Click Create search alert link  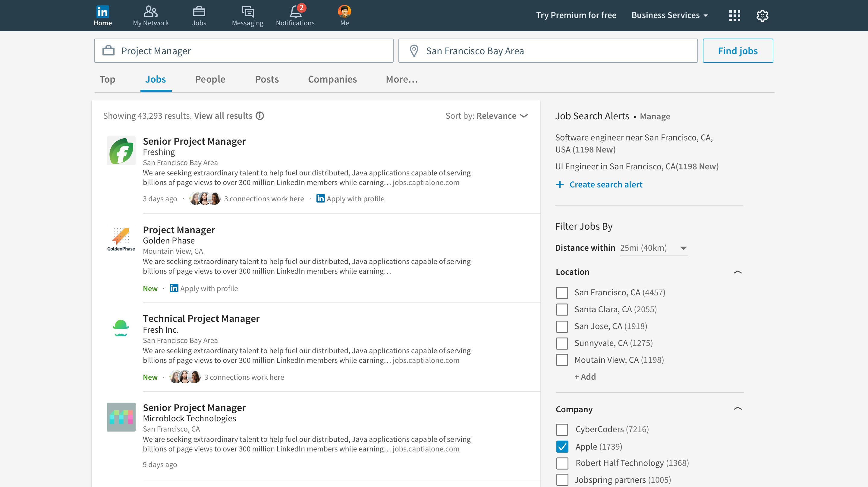pyautogui.click(x=605, y=185)
